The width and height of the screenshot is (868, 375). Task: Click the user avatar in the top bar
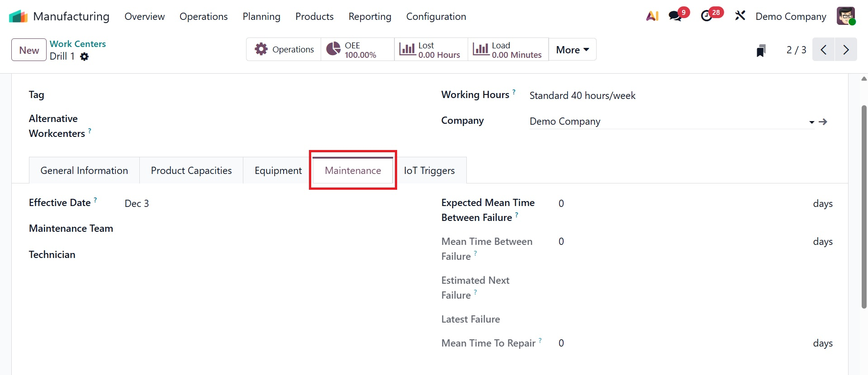[845, 16]
